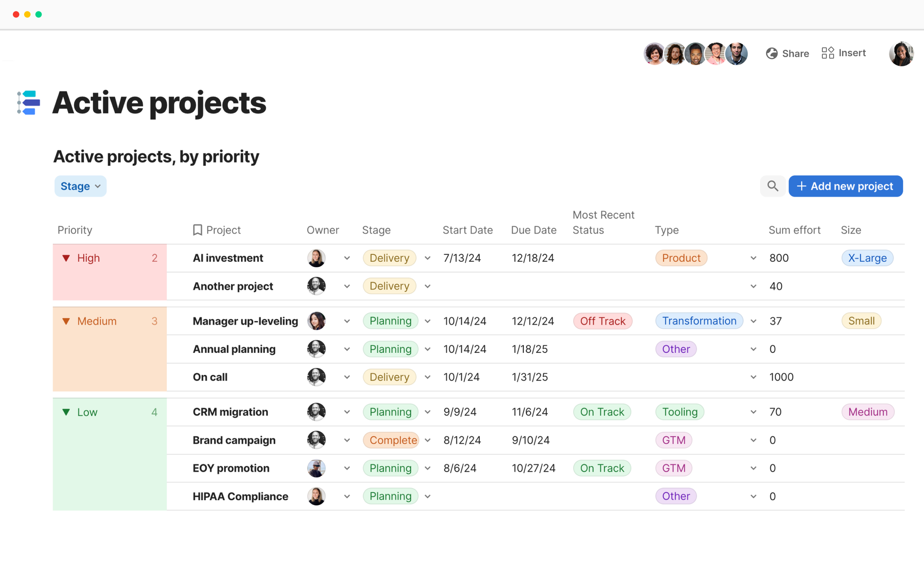Click AI investment owner avatar
Viewport: 924px width, 578px height.
click(x=316, y=258)
